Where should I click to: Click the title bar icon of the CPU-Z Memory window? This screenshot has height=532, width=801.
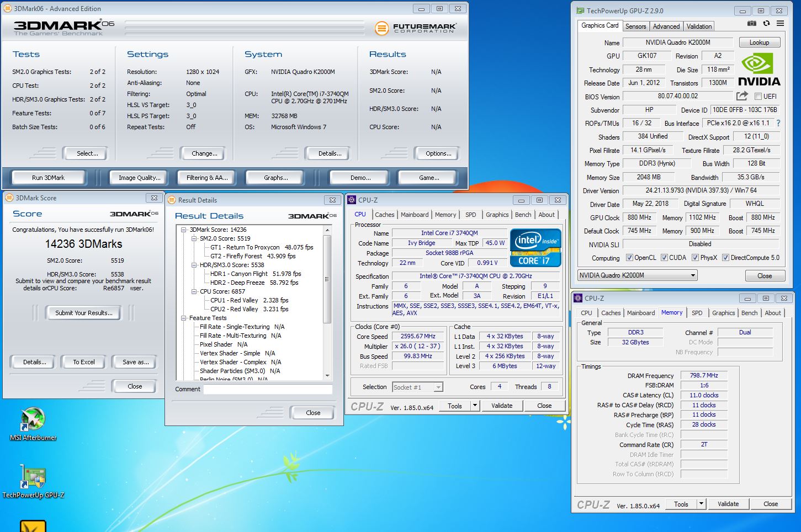579,298
